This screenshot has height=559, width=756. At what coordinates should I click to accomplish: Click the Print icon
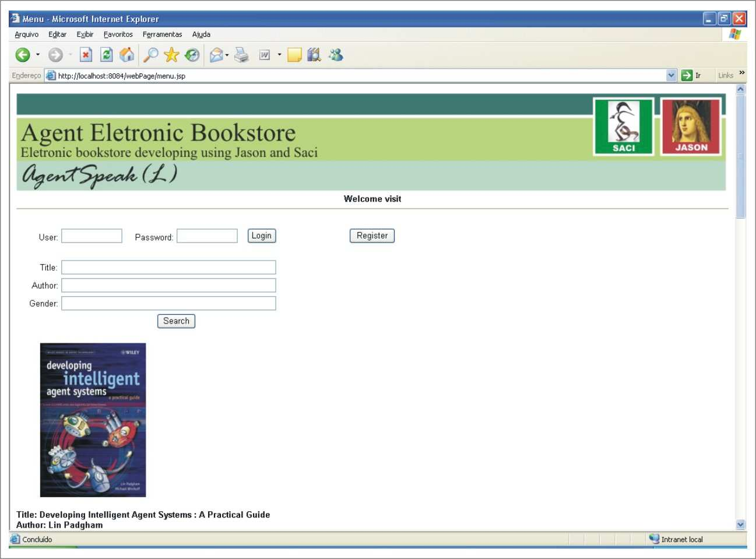point(241,55)
